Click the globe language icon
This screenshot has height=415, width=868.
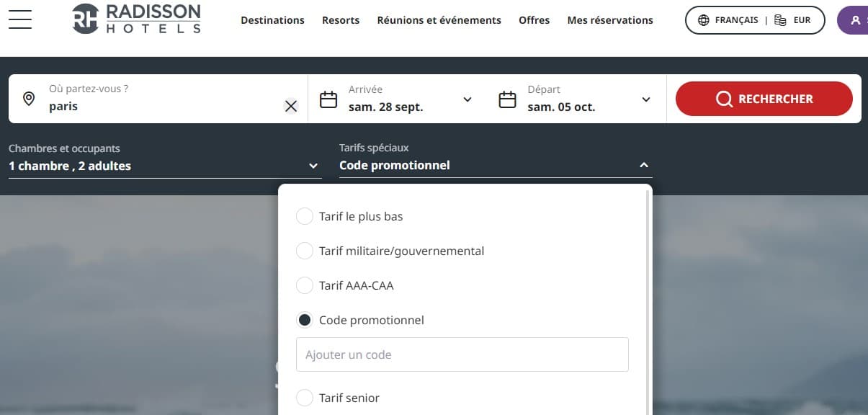[x=704, y=20]
